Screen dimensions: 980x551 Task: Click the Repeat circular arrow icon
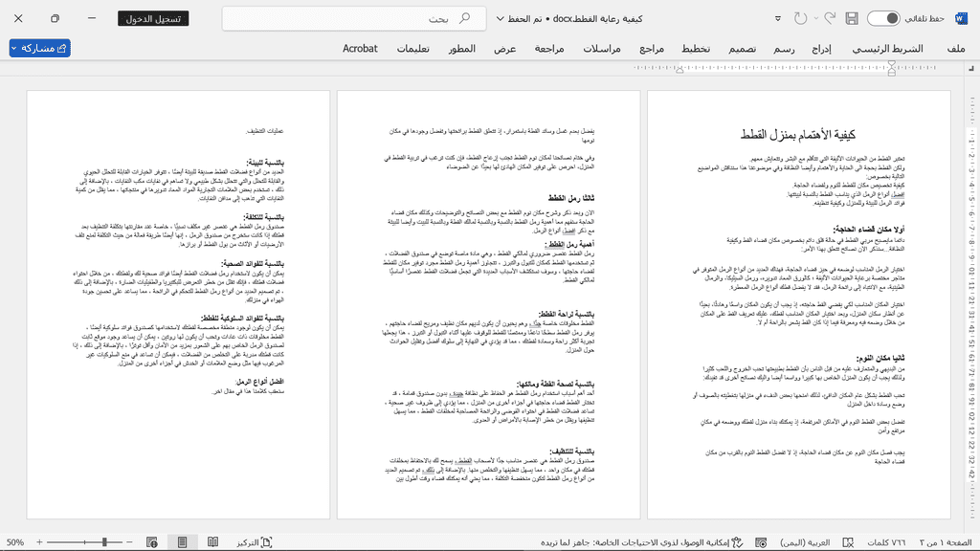tap(801, 19)
